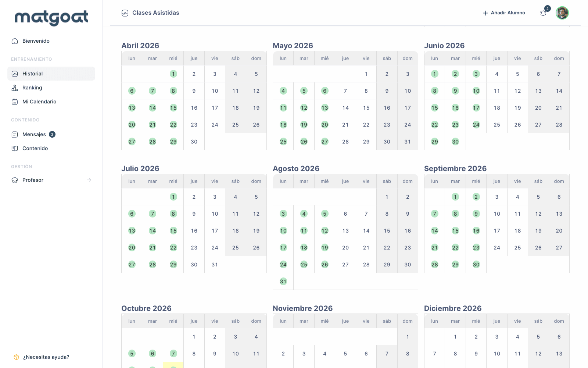Select the Historial menu entry
The width and height of the screenshot is (588, 368).
coord(51,74)
